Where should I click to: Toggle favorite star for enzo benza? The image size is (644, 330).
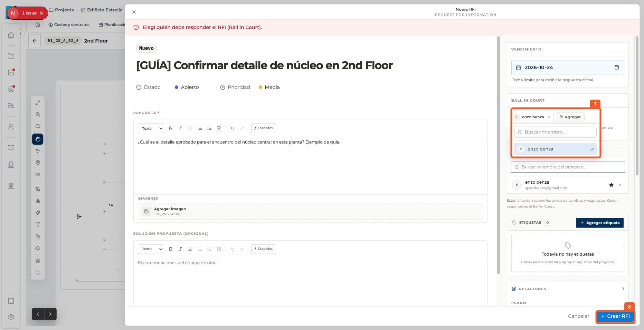coord(611,185)
